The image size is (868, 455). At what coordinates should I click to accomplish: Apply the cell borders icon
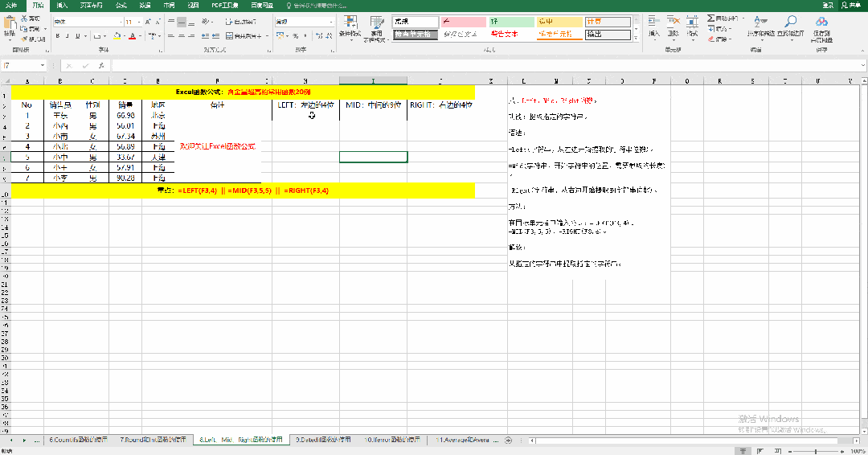tap(97, 36)
